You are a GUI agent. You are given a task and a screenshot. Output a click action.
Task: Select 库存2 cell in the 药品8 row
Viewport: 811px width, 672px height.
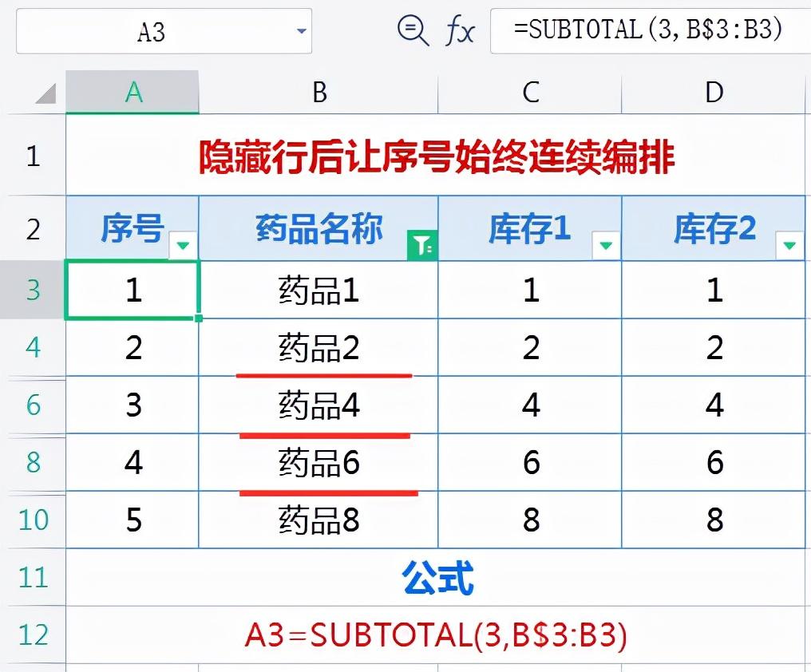(714, 520)
